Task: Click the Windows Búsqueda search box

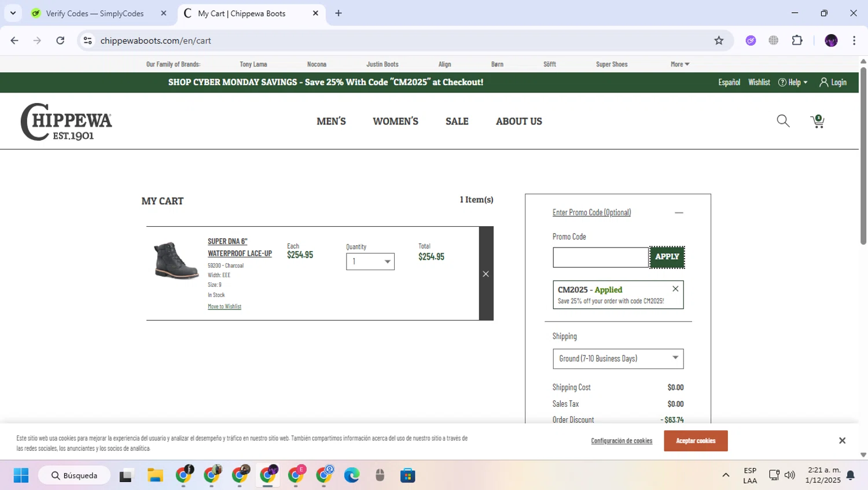Action: [75, 476]
